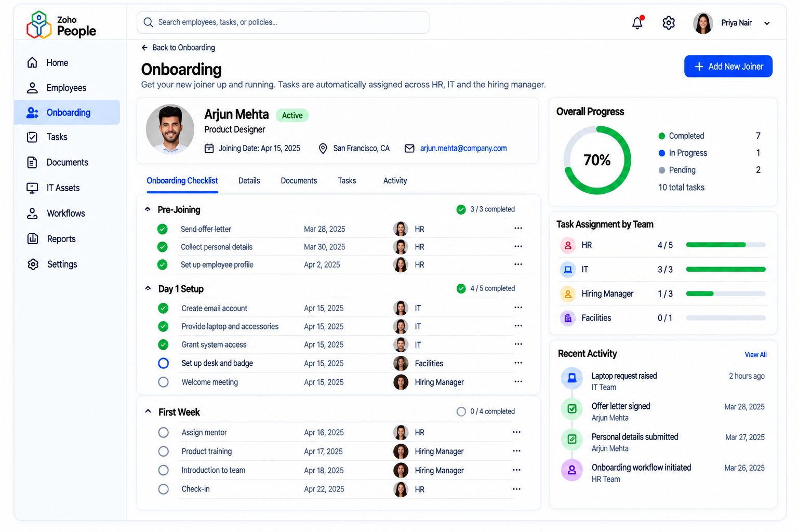
Task: Open the settings gear in top bar
Action: click(x=669, y=23)
